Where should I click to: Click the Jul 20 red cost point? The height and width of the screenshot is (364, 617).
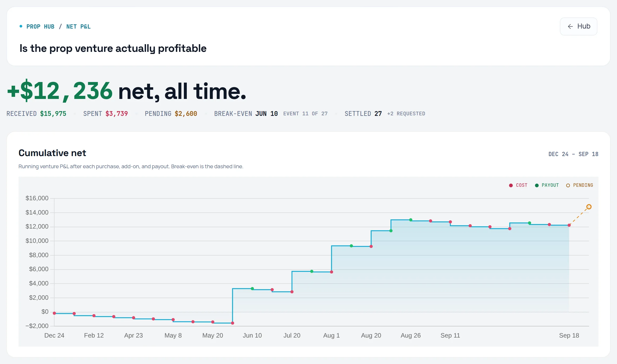tap(292, 292)
